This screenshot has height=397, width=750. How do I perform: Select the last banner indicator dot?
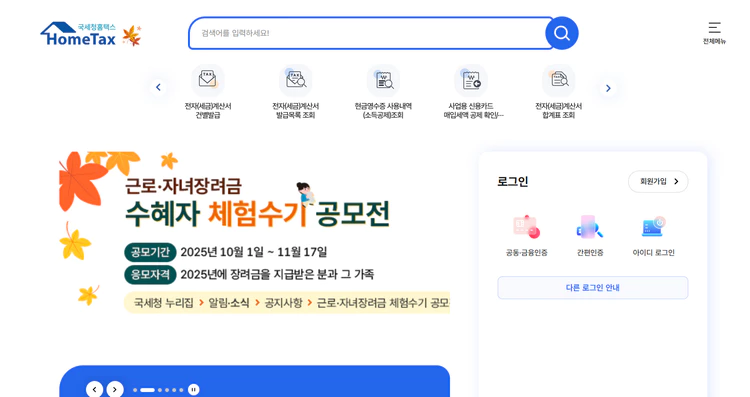(x=181, y=390)
